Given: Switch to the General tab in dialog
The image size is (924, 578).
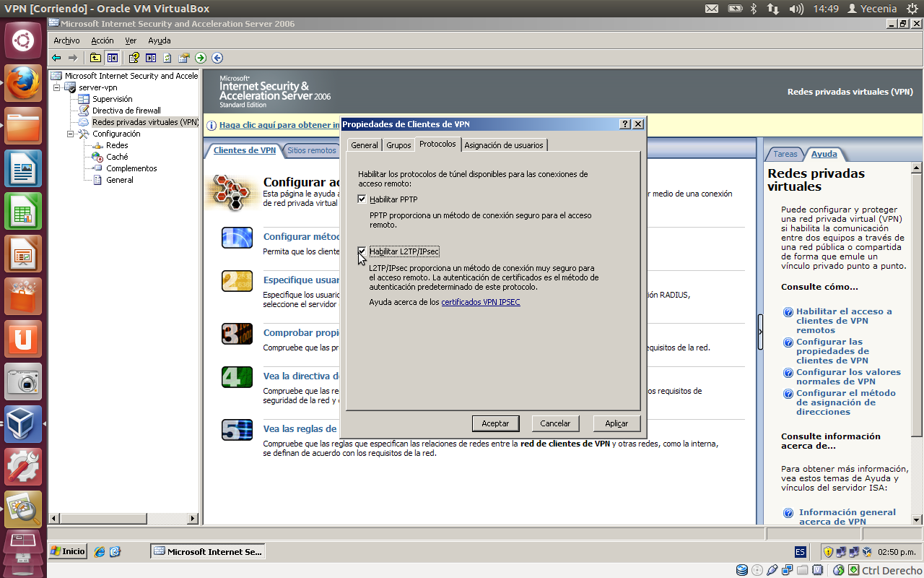Looking at the screenshot, I should [x=365, y=145].
